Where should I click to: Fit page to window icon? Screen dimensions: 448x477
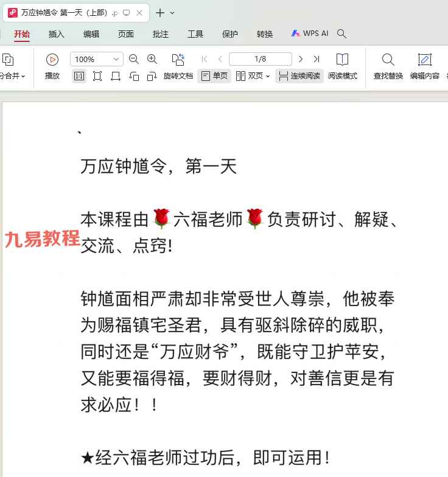tap(97, 76)
